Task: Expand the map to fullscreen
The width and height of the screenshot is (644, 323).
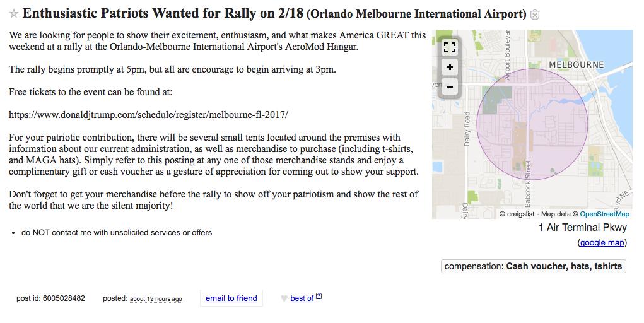Action: (450, 47)
